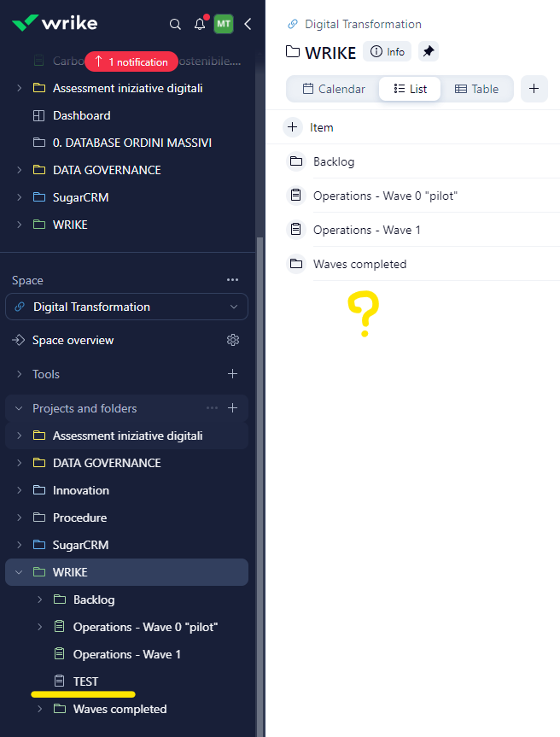The height and width of the screenshot is (737, 560).
Task: Open Space overview settings gear
Action: (233, 340)
